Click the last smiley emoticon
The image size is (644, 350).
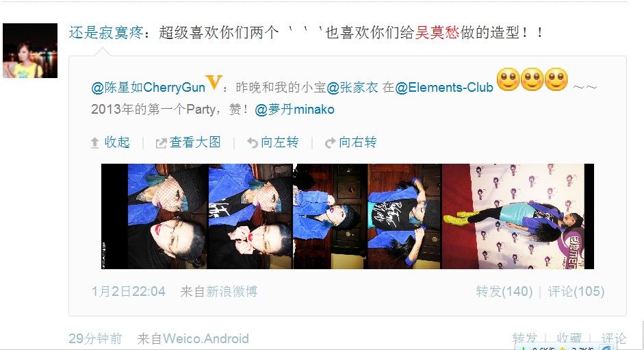tap(556, 79)
